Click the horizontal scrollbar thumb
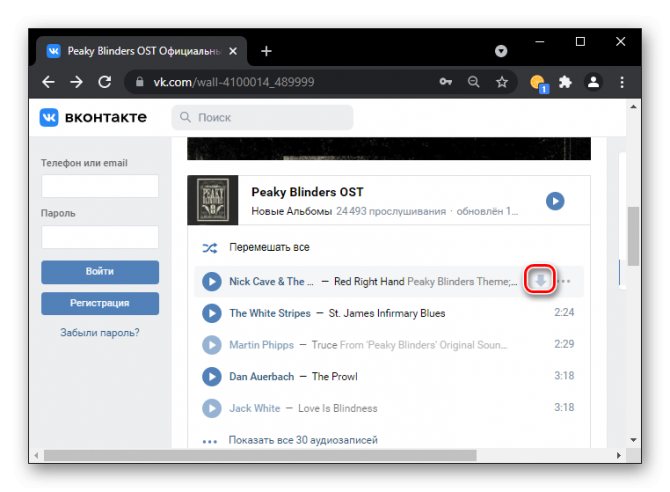670x492 pixels. (x=260, y=456)
